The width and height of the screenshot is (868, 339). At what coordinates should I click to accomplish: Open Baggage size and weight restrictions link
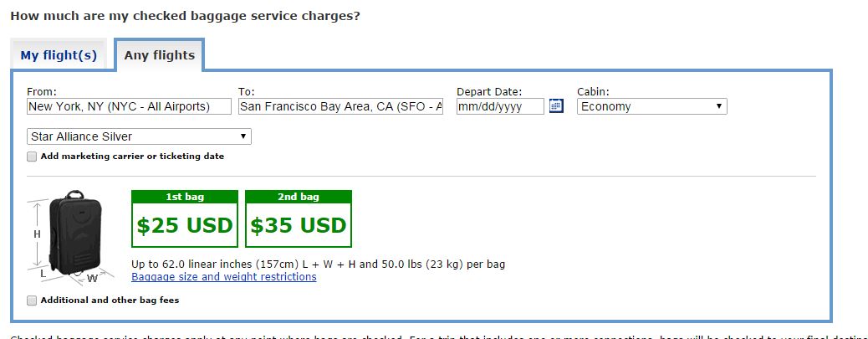pyautogui.click(x=223, y=277)
